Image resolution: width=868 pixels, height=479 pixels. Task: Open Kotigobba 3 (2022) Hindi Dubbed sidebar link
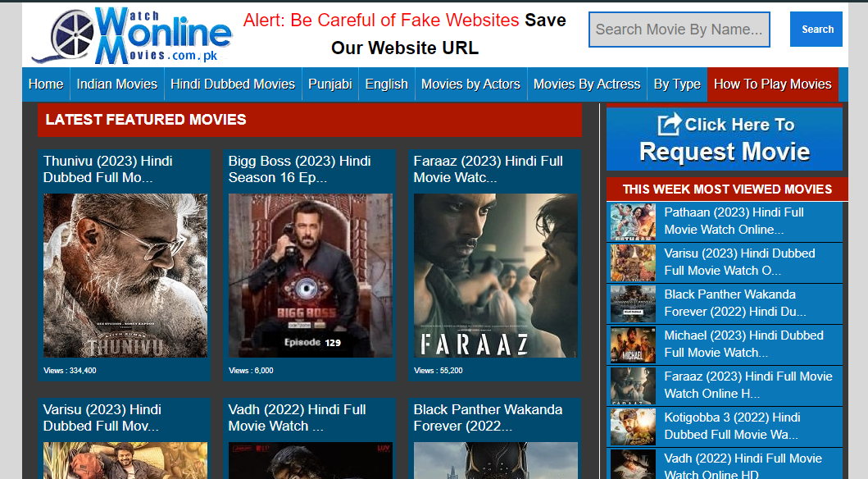733,426
